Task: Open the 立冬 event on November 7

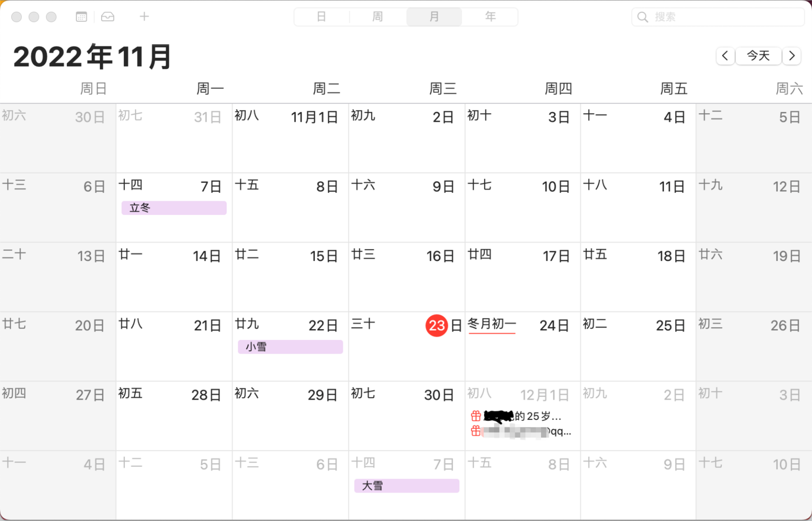Action: pyautogui.click(x=174, y=208)
